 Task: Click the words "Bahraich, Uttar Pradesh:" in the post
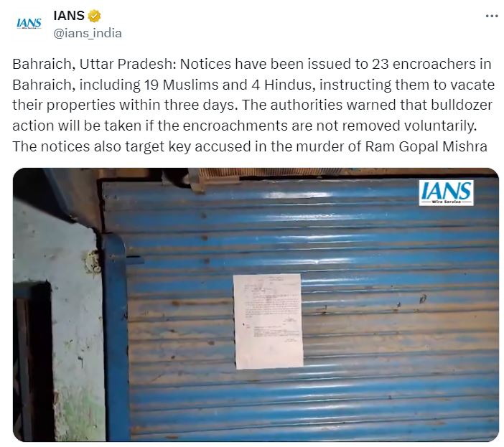tap(95, 65)
